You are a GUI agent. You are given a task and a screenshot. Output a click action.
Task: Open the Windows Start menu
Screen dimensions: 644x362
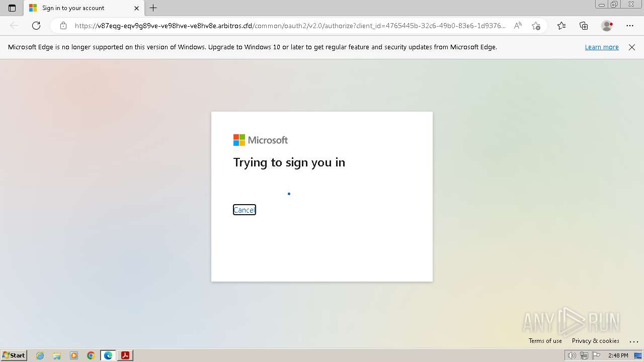coord(14,355)
